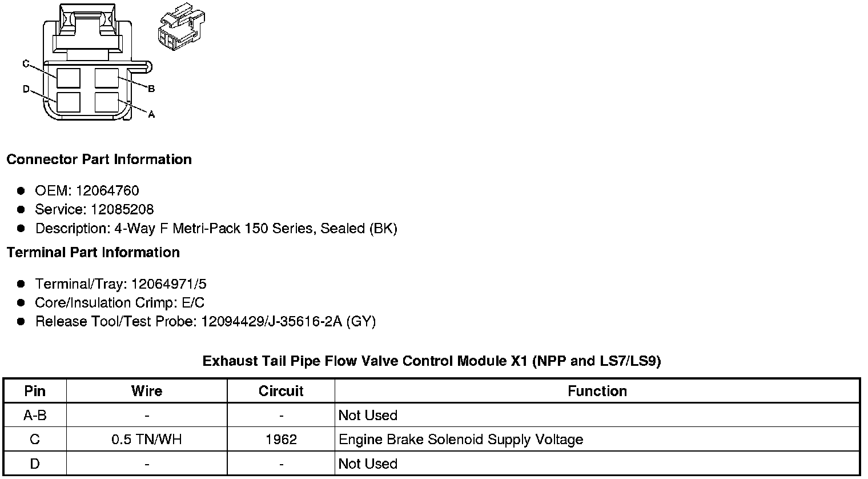The width and height of the screenshot is (868, 479).
Task: Click the Function column header
Action: coord(597,391)
